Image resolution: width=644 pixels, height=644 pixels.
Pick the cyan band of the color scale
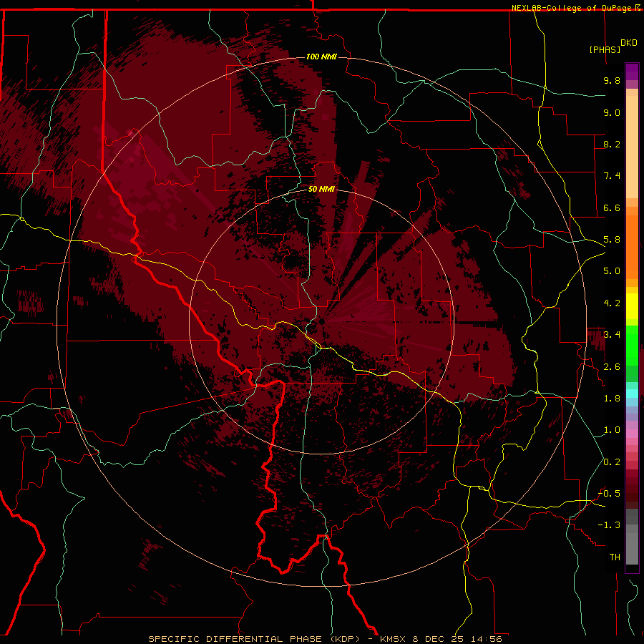point(632,394)
